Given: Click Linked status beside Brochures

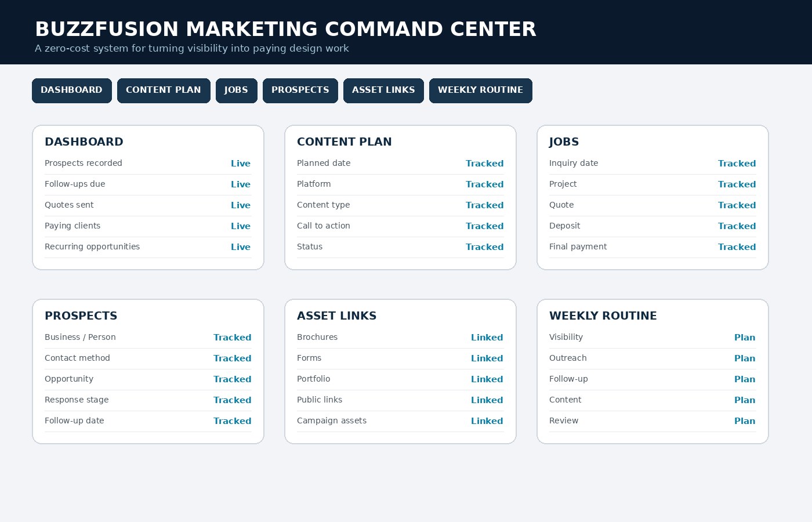Looking at the screenshot, I should tap(487, 338).
